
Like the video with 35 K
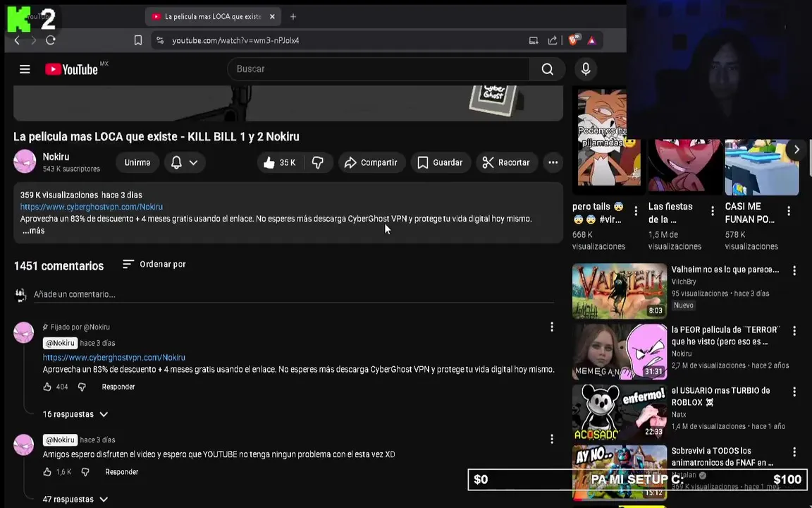280,162
